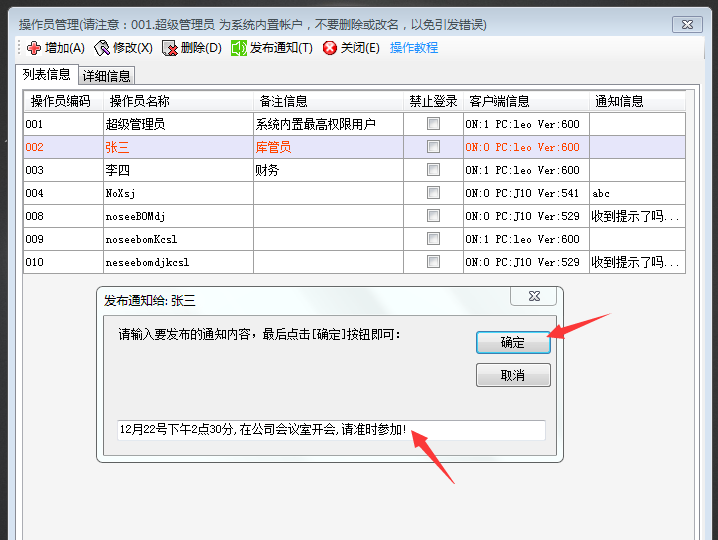
Task: Click the 客户端信息 column header
Action: click(x=500, y=101)
